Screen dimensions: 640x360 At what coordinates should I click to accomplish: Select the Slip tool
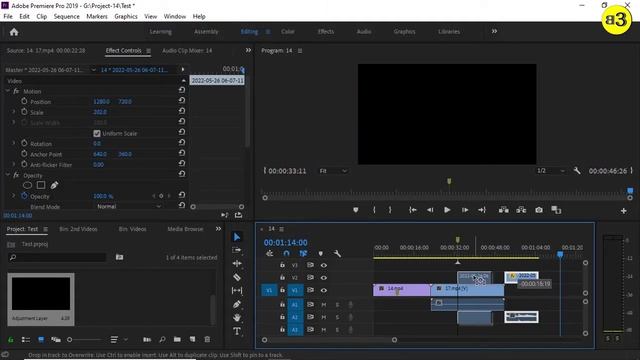(x=237, y=291)
